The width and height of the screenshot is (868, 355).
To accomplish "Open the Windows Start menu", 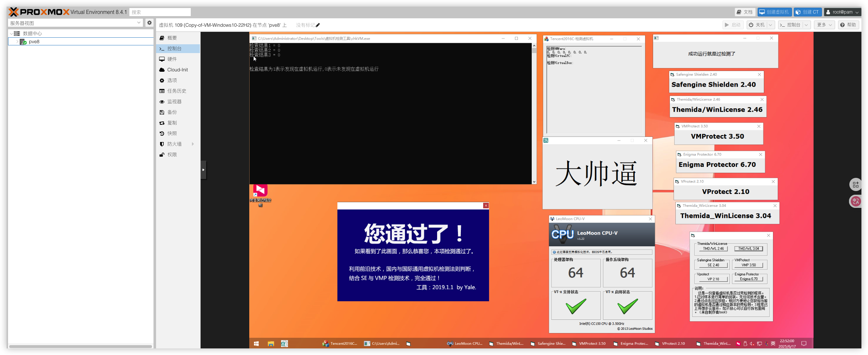I will [x=256, y=344].
